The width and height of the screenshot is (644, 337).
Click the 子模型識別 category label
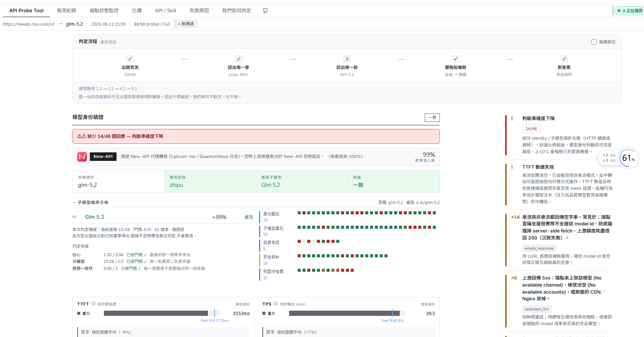[x=273, y=229]
